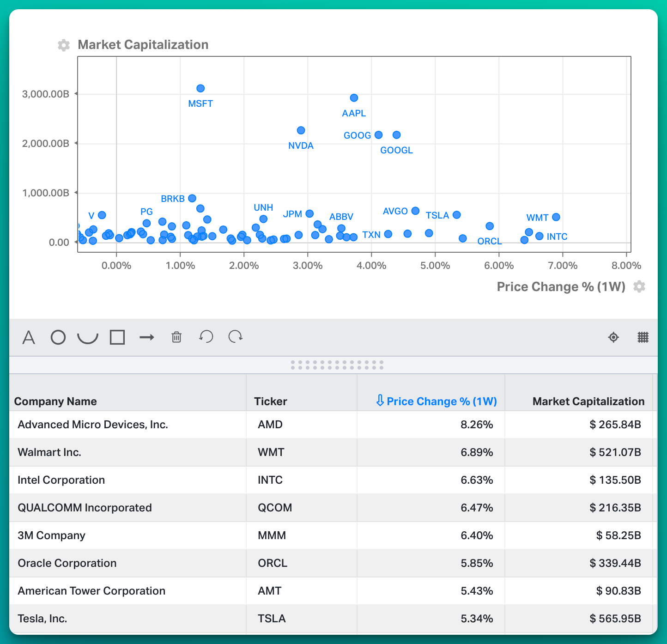
Task: Click the Price Change % (1W) axis title
Action: (561, 286)
